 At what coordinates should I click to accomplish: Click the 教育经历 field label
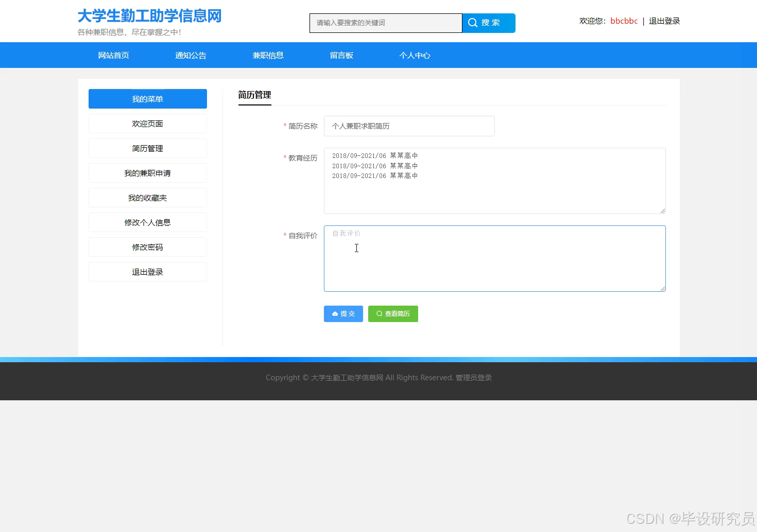(303, 158)
